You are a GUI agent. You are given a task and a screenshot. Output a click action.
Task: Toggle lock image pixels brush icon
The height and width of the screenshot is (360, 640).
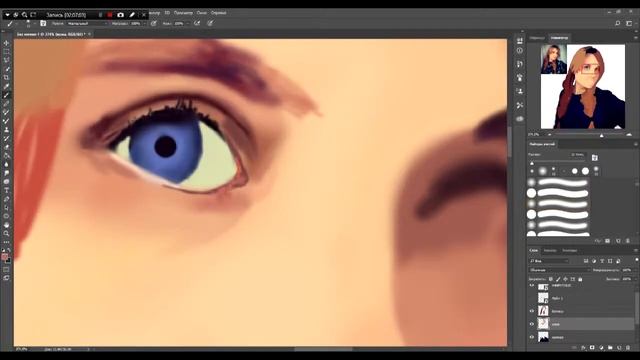point(558,279)
